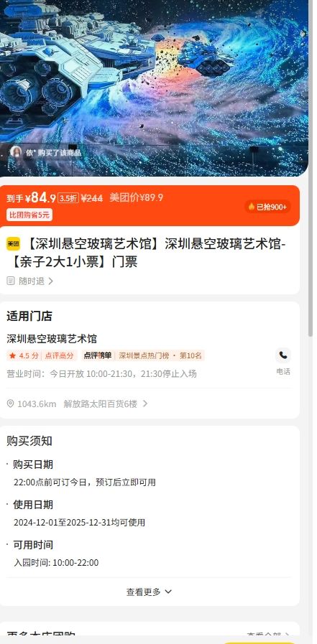Open 点评榜单 Shenzhen hot attractions ranking
Image resolution: width=317 pixels, height=644 pixels.
click(143, 355)
